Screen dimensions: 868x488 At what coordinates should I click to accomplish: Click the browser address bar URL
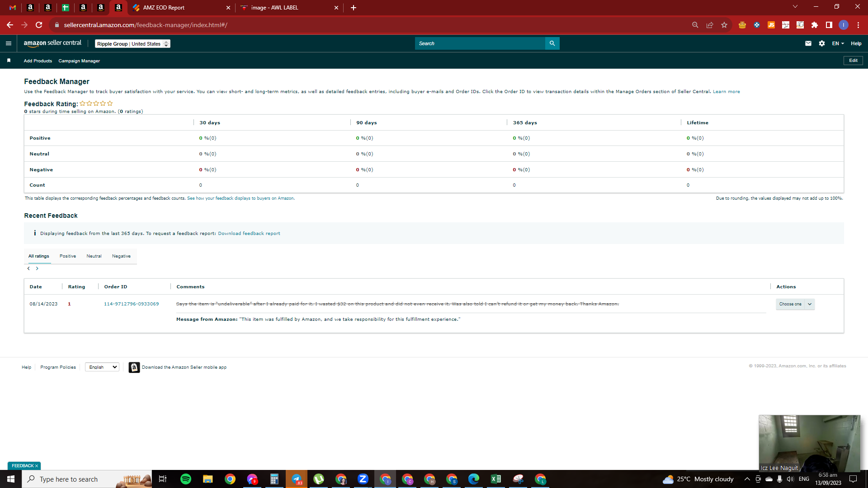click(x=146, y=25)
